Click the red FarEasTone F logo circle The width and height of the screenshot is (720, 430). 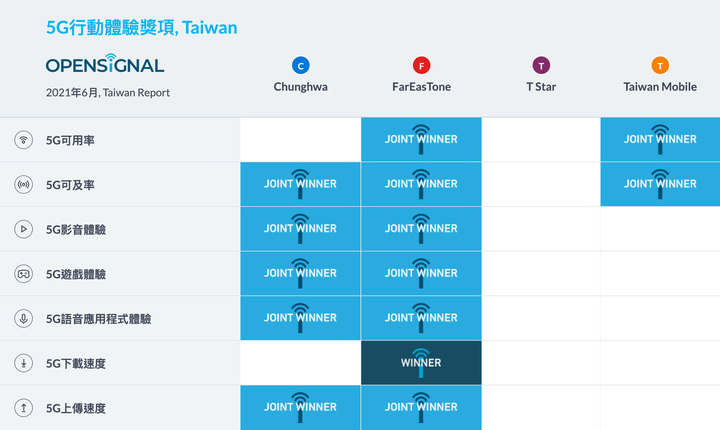(421, 65)
